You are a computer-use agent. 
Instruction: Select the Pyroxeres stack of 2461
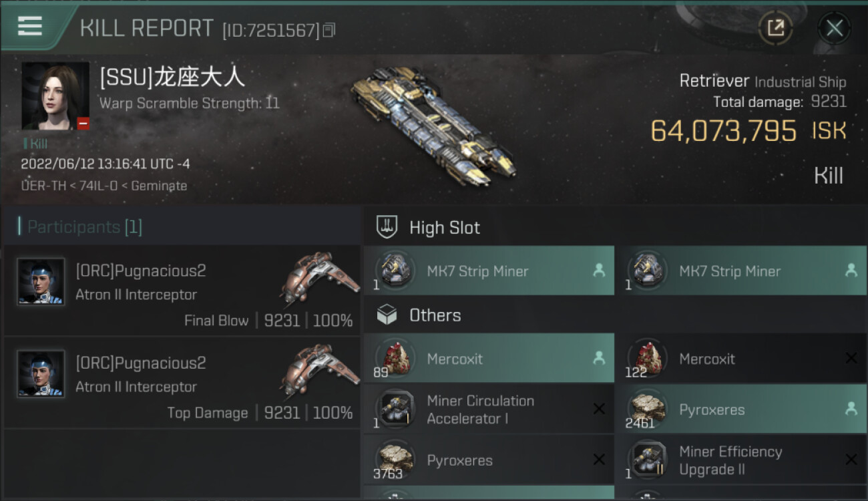tap(741, 409)
